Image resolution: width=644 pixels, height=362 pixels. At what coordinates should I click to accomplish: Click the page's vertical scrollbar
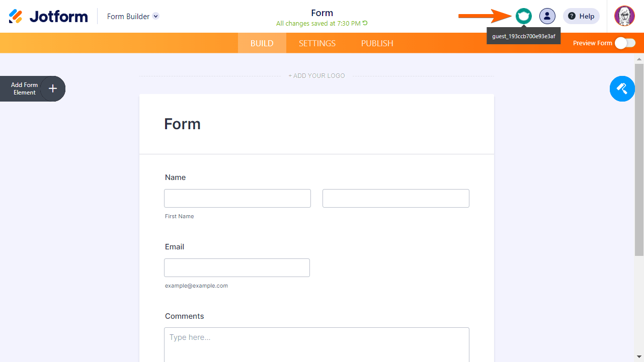(639, 161)
